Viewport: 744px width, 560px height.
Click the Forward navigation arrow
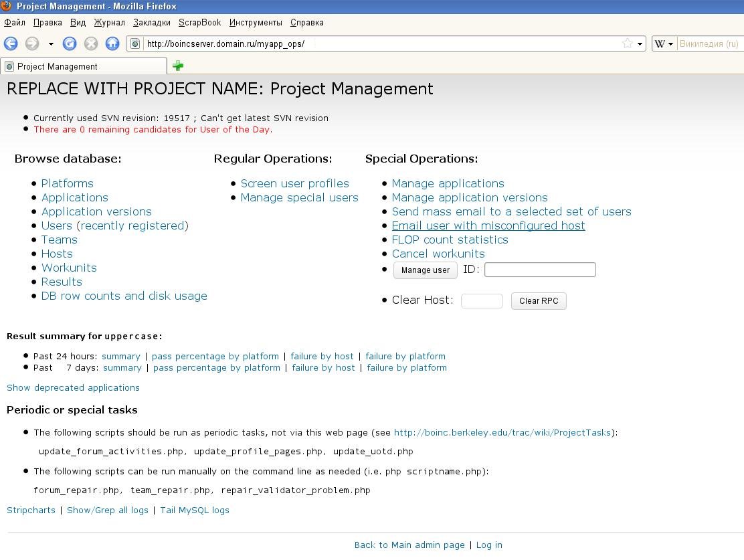click(31, 43)
